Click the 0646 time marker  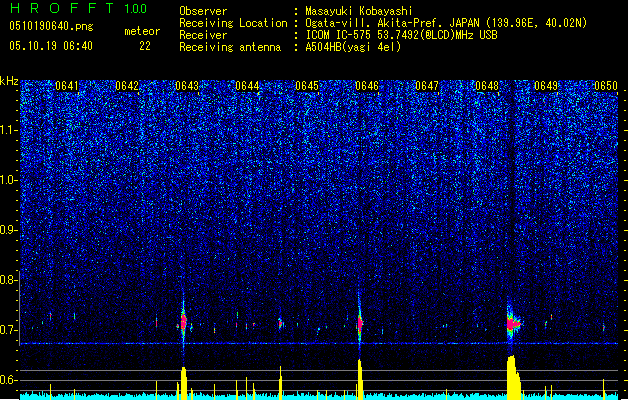click(367, 86)
